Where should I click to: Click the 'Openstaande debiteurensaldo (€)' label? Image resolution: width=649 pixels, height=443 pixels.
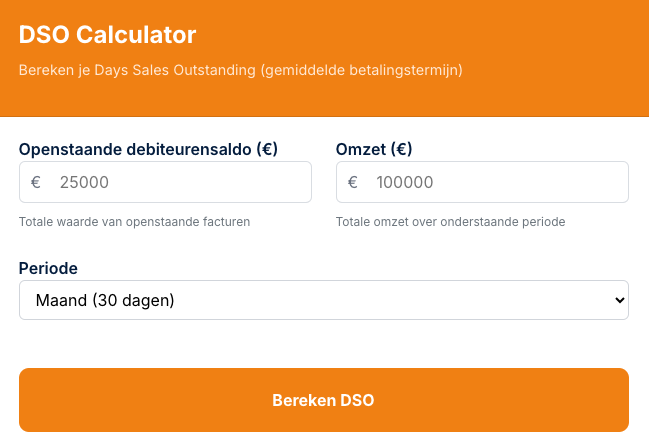148,149
